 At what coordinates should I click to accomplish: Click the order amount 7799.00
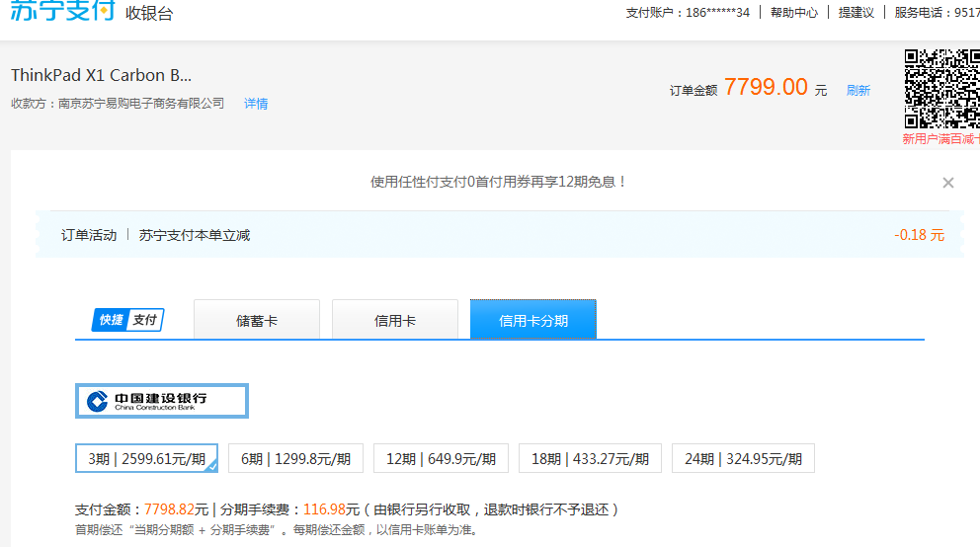click(x=766, y=87)
